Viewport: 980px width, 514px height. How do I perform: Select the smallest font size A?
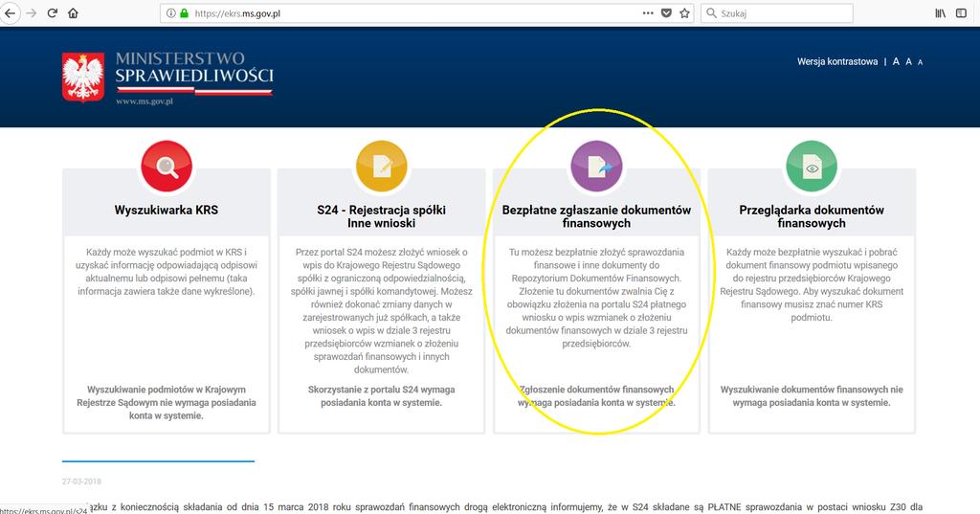point(920,62)
